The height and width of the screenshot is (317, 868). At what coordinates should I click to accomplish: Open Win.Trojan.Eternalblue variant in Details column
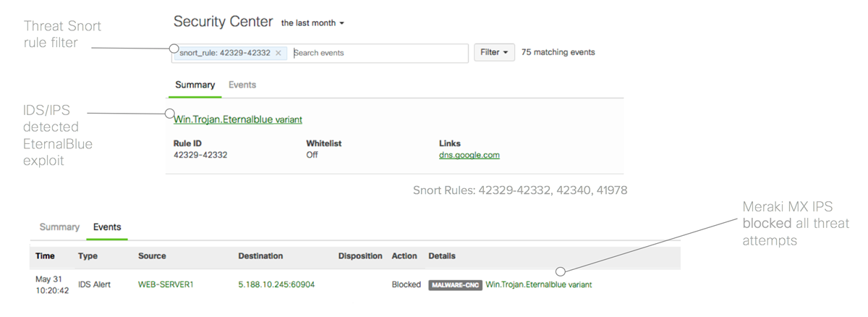tap(538, 285)
